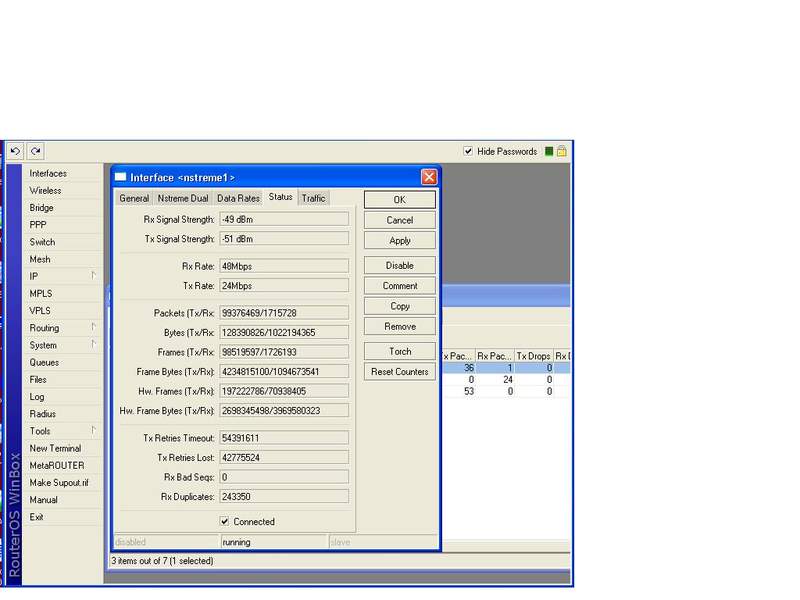800x600 pixels.
Task: Click the padlock icon near Hide Passwords
Action: click(x=562, y=151)
